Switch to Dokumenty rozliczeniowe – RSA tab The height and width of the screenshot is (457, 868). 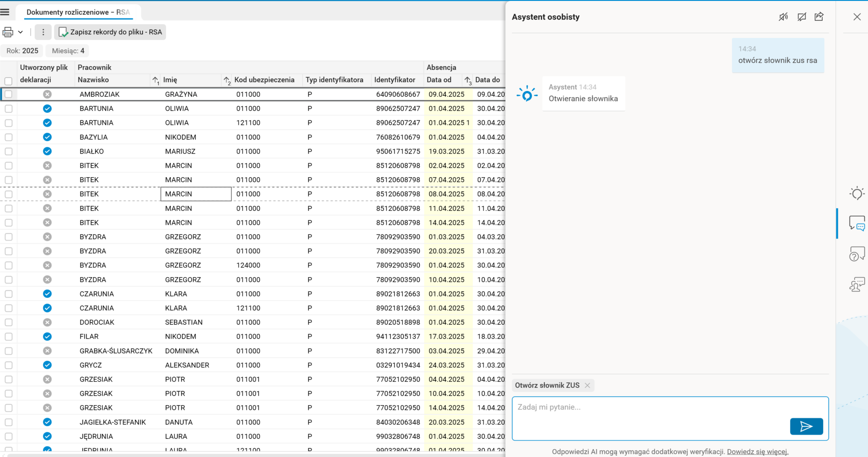(78, 12)
